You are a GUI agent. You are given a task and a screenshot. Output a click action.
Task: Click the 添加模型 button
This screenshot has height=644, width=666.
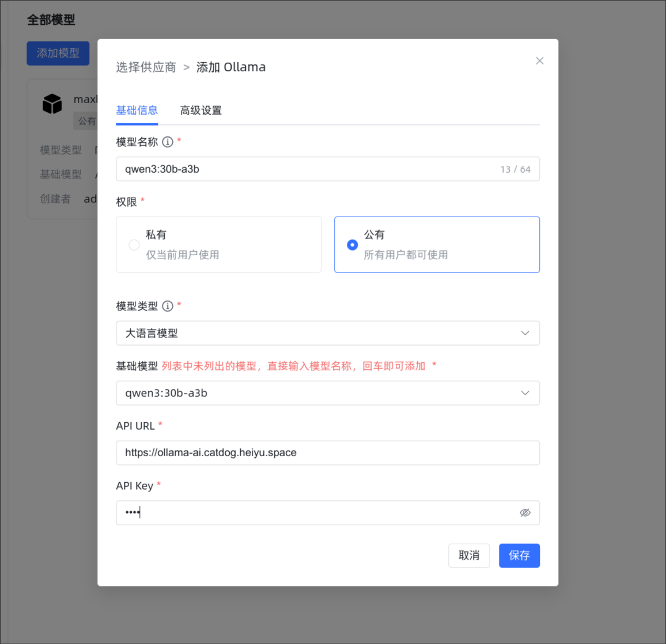(x=58, y=53)
